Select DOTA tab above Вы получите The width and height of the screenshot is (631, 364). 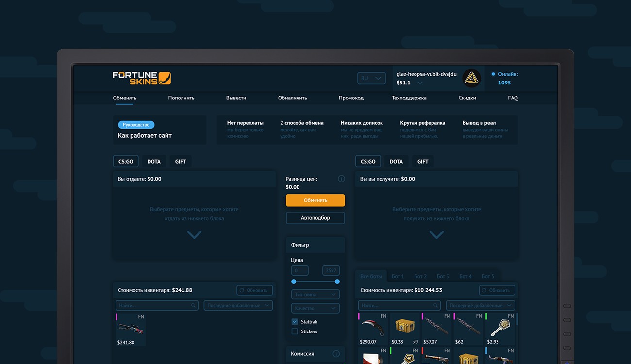click(396, 162)
